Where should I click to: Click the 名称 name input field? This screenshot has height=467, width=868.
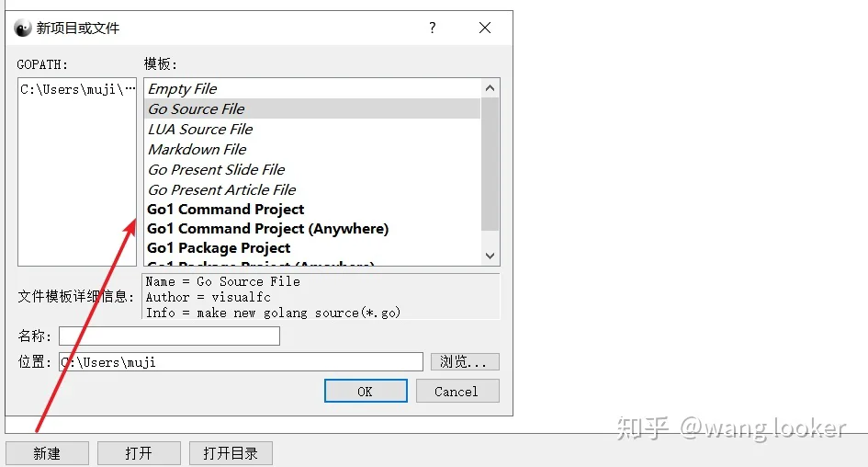[169, 336]
